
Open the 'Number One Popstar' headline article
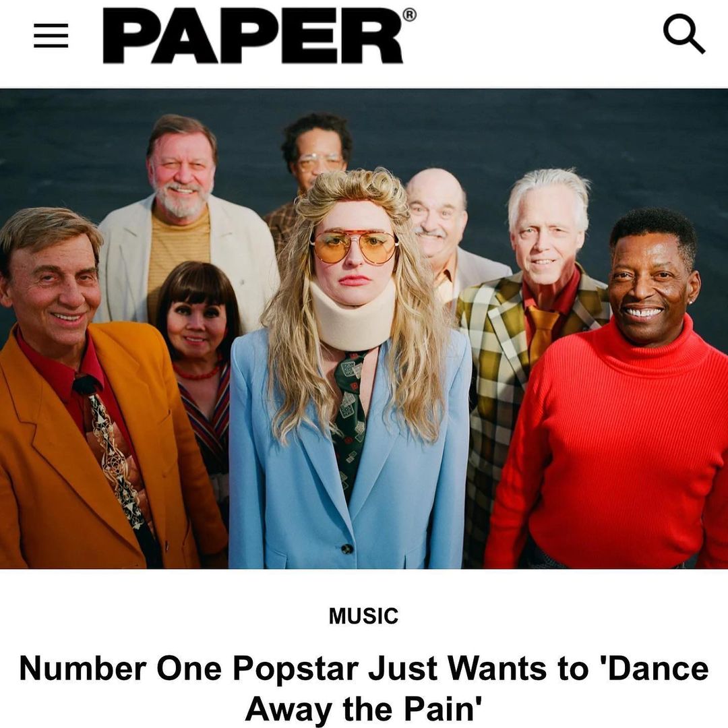click(364, 688)
